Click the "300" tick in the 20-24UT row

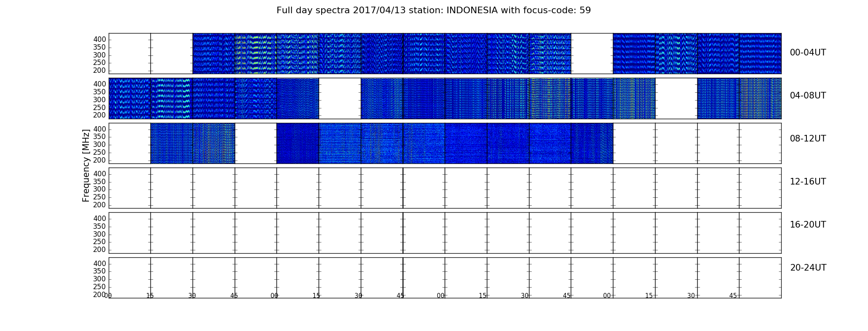100,279
